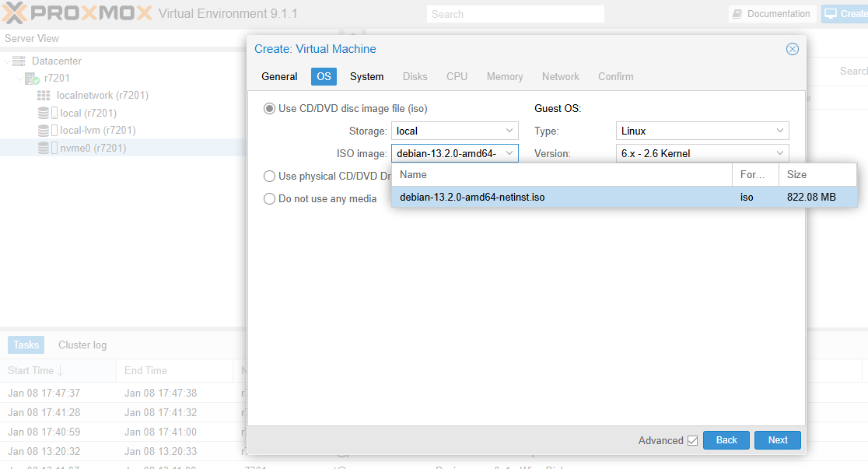Click the nvme0 storage icon
Viewport: 868px width, 469px height.
44,149
